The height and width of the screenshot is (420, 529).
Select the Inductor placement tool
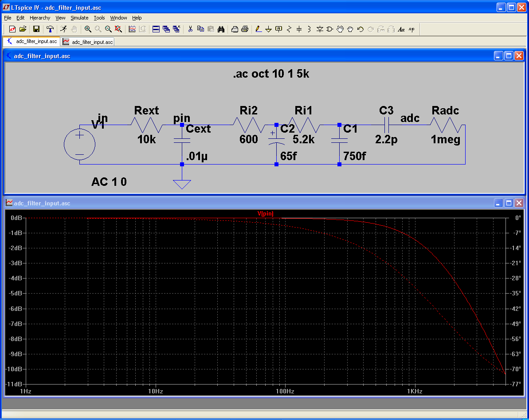(x=309, y=29)
